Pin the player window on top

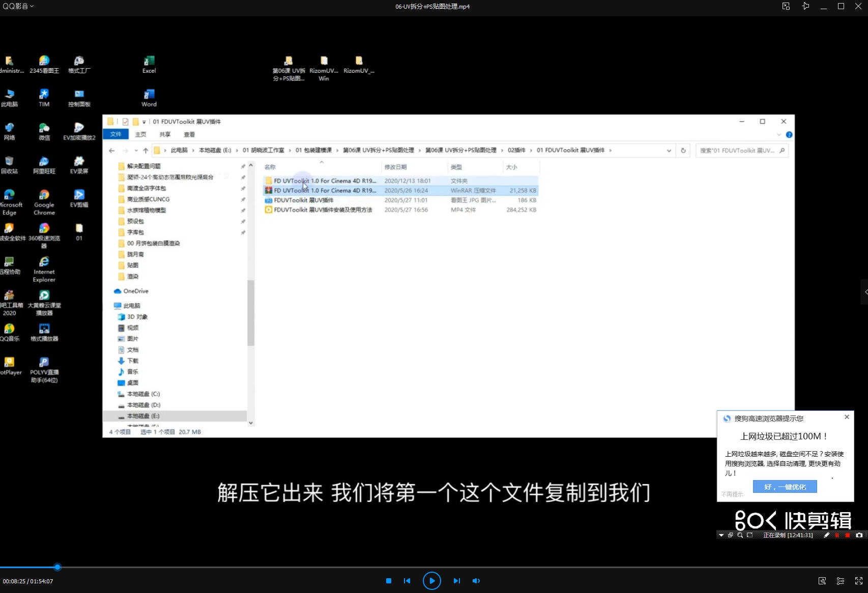coord(805,6)
